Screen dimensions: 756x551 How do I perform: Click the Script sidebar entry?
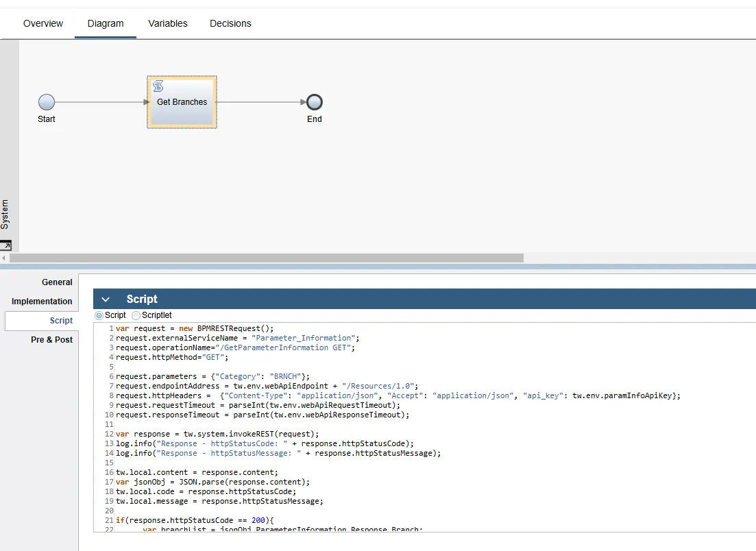61,320
